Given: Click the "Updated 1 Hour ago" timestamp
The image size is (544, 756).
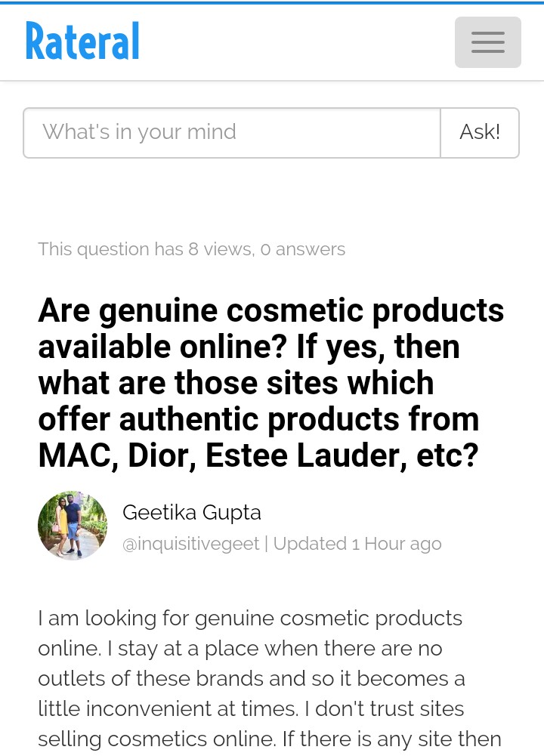Looking at the screenshot, I should [357, 544].
